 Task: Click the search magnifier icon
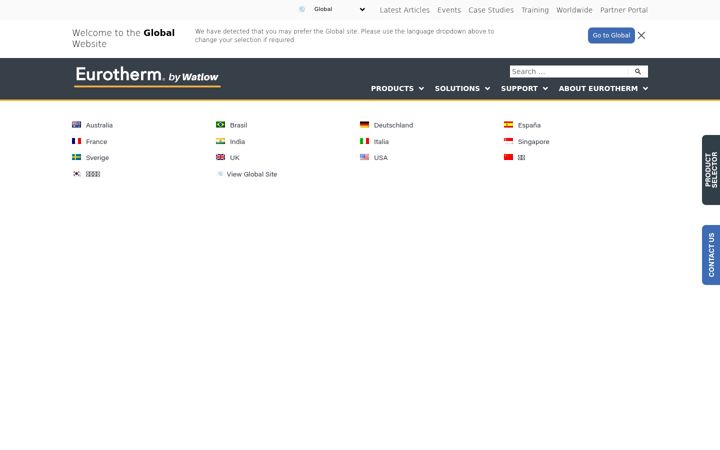click(x=638, y=72)
